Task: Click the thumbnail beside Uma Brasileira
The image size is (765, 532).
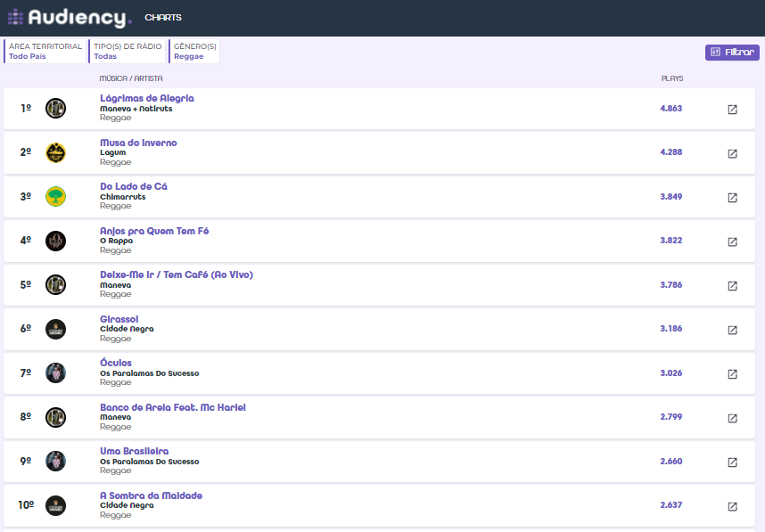Action: point(55,462)
